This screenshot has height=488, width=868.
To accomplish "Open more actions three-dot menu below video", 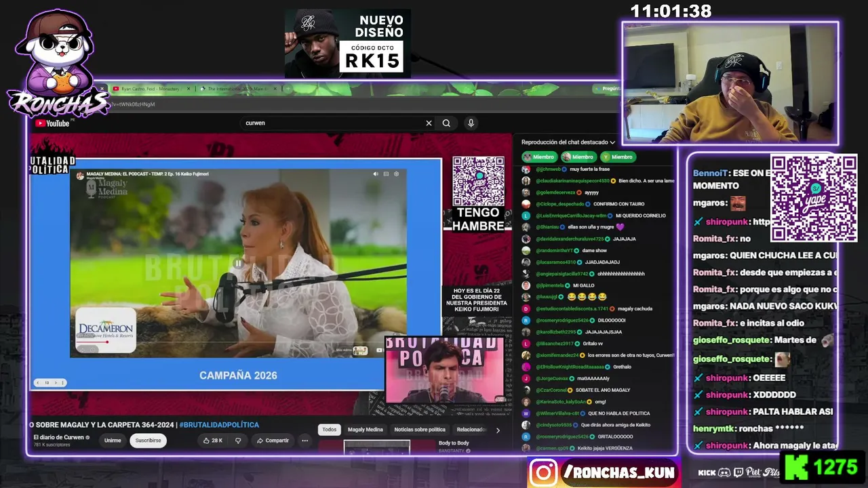I will pos(304,441).
